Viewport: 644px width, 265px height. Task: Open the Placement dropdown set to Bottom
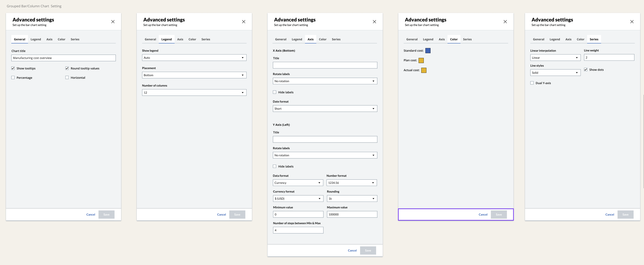(194, 75)
